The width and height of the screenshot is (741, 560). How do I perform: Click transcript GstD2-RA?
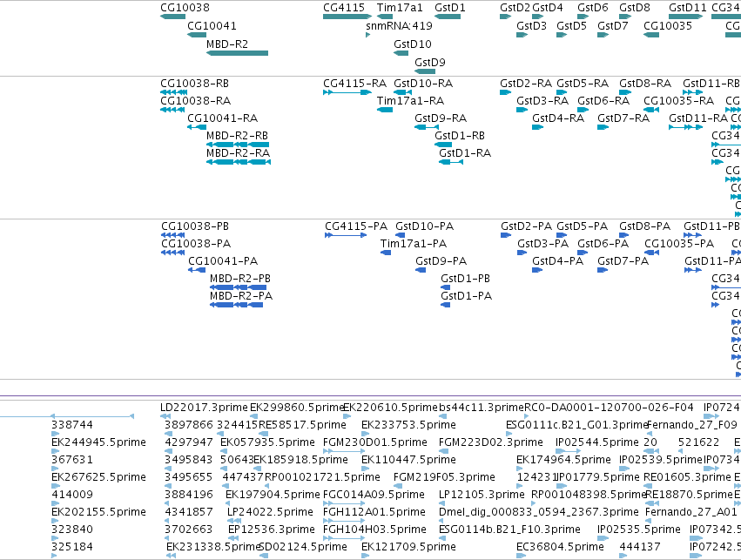526,84
